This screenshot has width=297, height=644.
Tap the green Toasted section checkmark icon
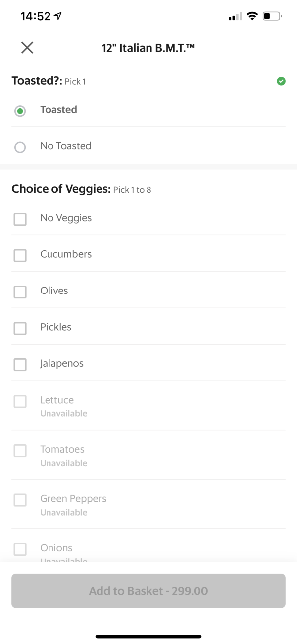click(x=281, y=81)
